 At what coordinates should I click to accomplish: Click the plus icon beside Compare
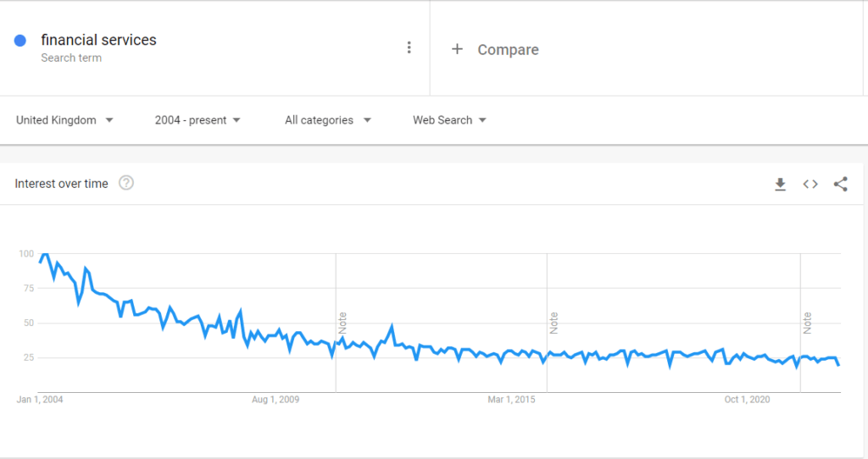(x=457, y=49)
